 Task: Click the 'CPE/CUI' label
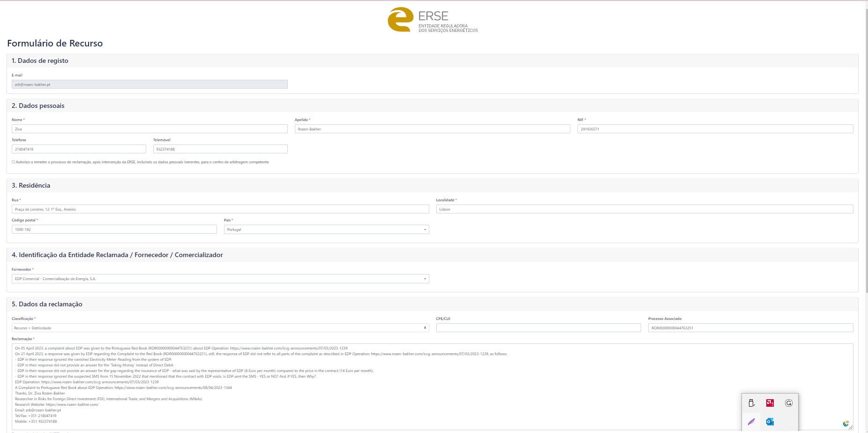pos(443,319)
